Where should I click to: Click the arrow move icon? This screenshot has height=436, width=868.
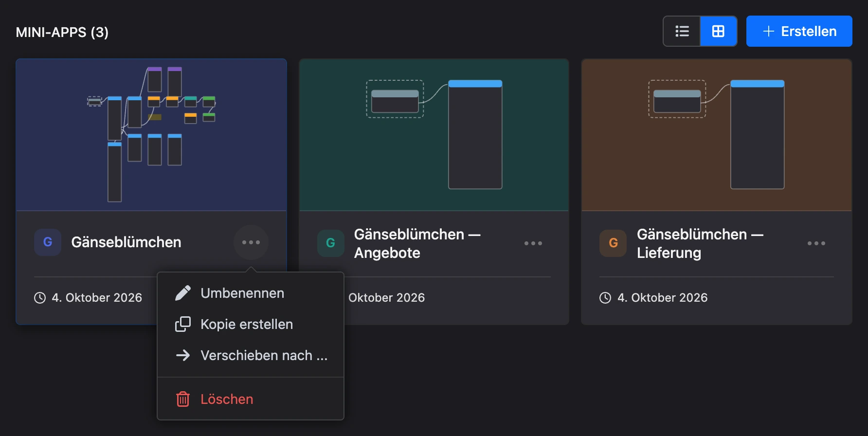click(x=183, y=355)
